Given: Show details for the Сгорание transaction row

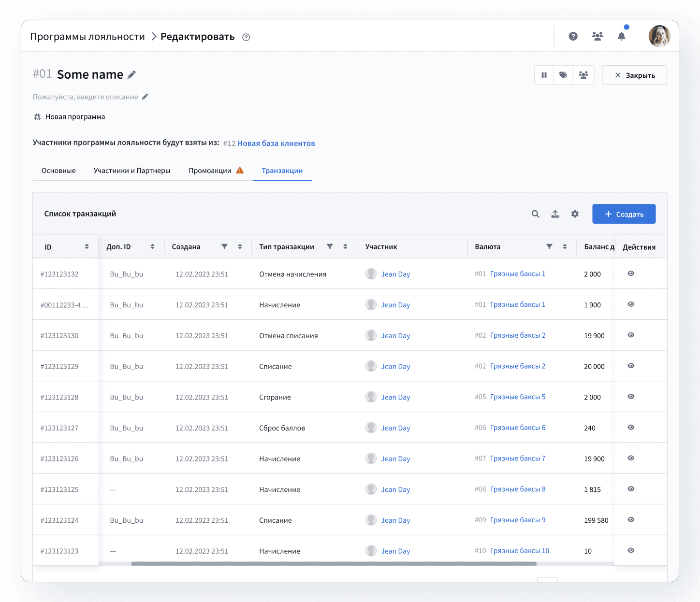Looking at the screenshot, I should click(630, 397).
